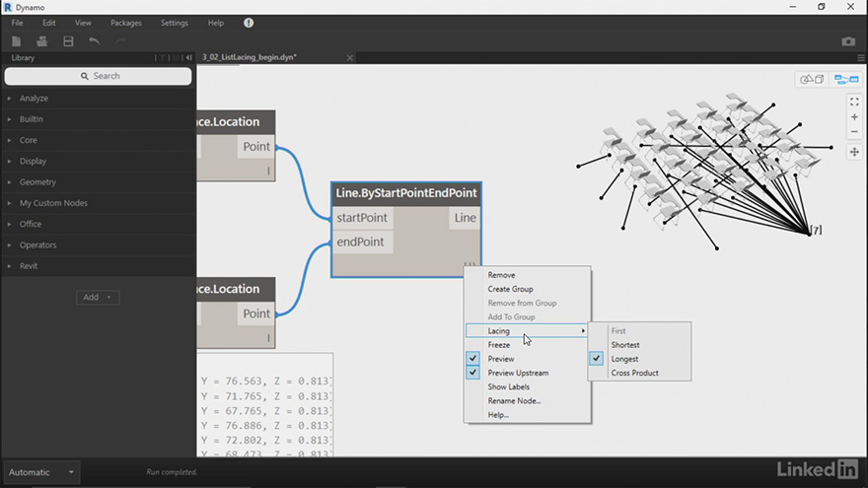Save the graph with the toolbar disk icon
The height and width of the screenshot is (488, 868).
pyautogui.click(x=68, y=41)
